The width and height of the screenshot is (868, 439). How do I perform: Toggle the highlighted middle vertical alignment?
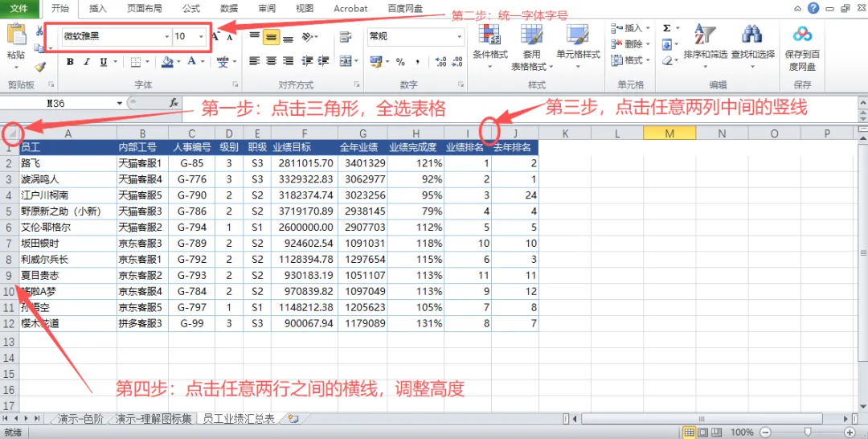271,36
